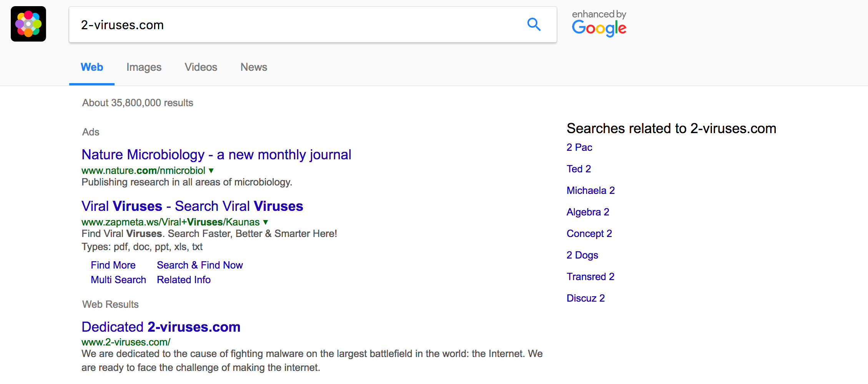868x384 pixels.
Task: Switch to the Images tab
Action: [x=144, y=67]
